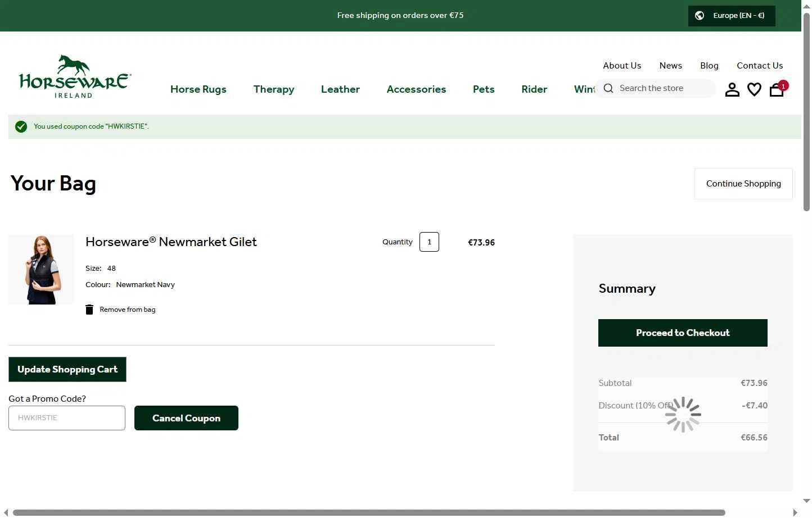The image size is (812, 518).
Task: Open the wishlist heart icon
Action: (754, 89)
